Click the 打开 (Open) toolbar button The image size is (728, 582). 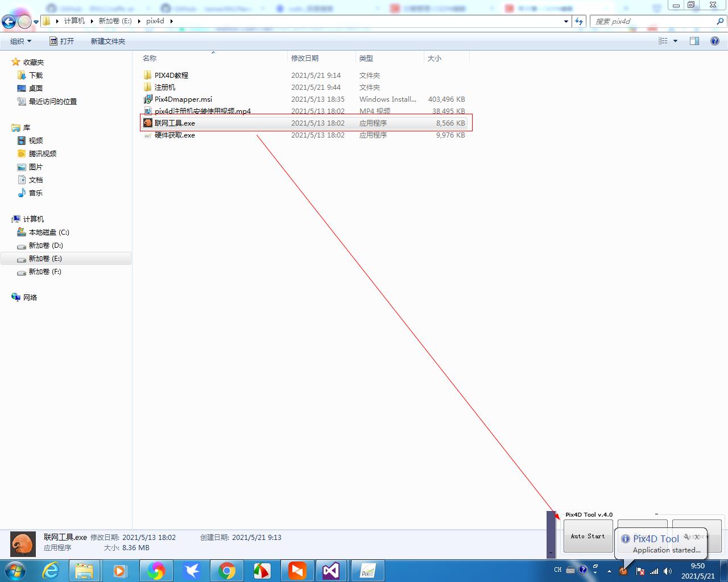62,41
